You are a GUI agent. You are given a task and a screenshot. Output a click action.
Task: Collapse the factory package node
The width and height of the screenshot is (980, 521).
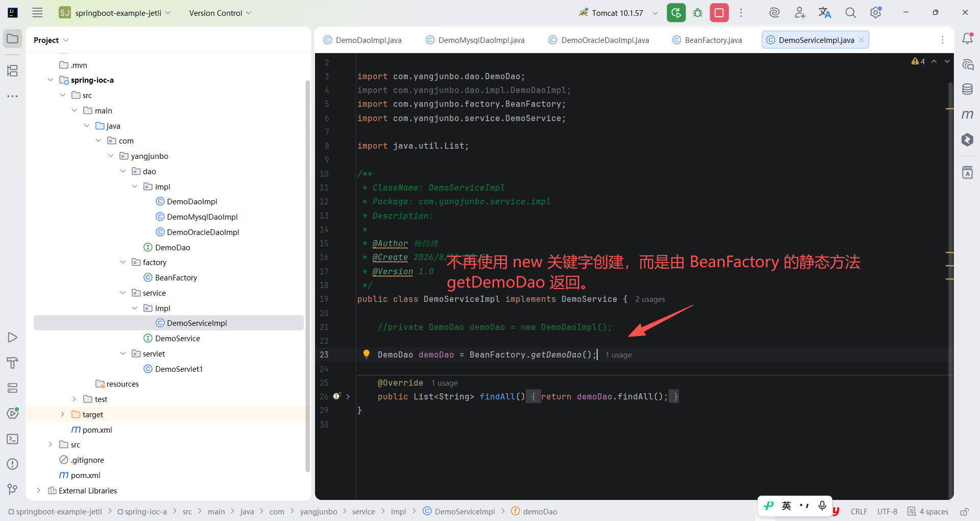coord(123,262)
